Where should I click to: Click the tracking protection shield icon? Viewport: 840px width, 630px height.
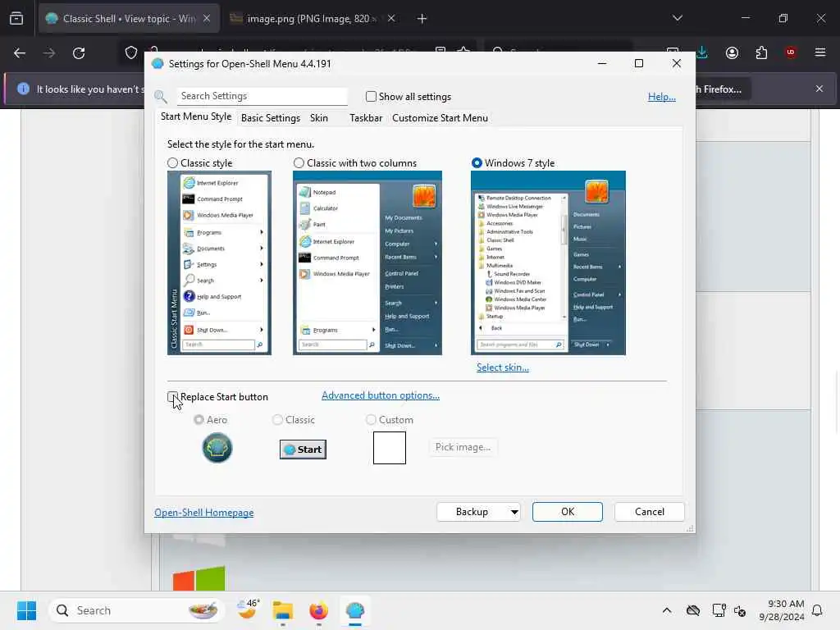(130, 52)
